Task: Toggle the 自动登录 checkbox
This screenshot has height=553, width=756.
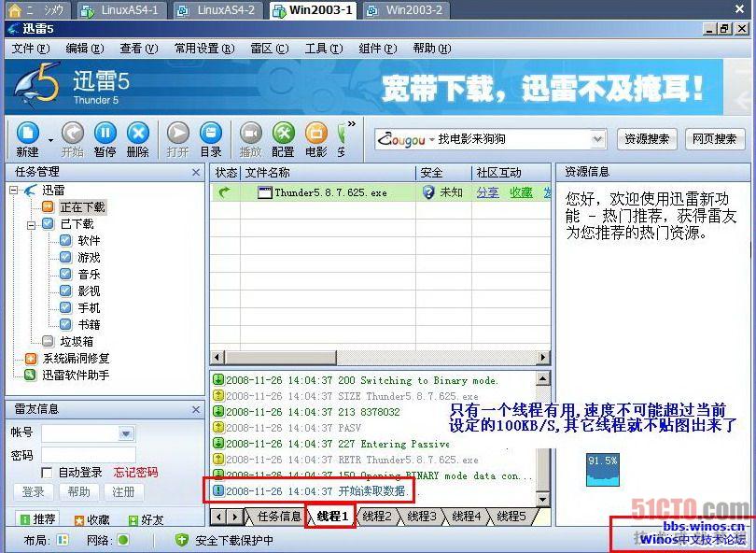Action: tap(47, 473)
